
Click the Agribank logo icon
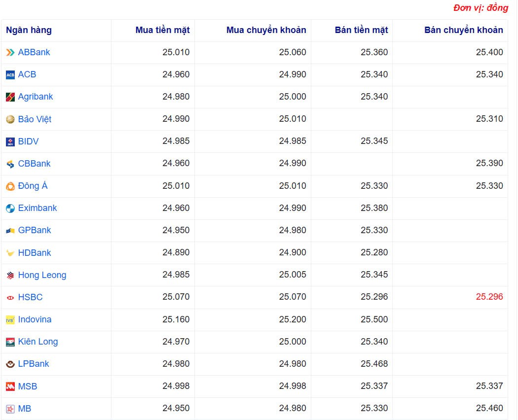(10, 97)
